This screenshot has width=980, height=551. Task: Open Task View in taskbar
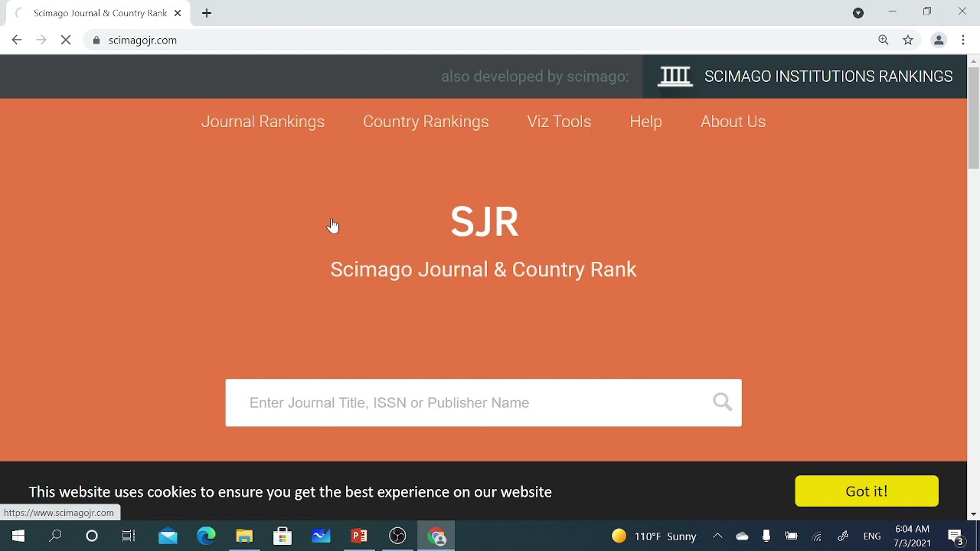coord(129,536)
